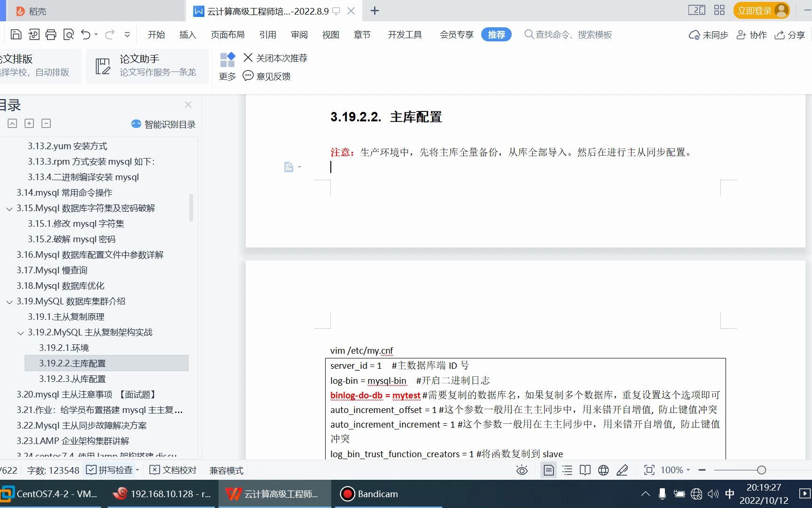
Task: Open the window layout grid icon
Action: (x=719, y=10)
